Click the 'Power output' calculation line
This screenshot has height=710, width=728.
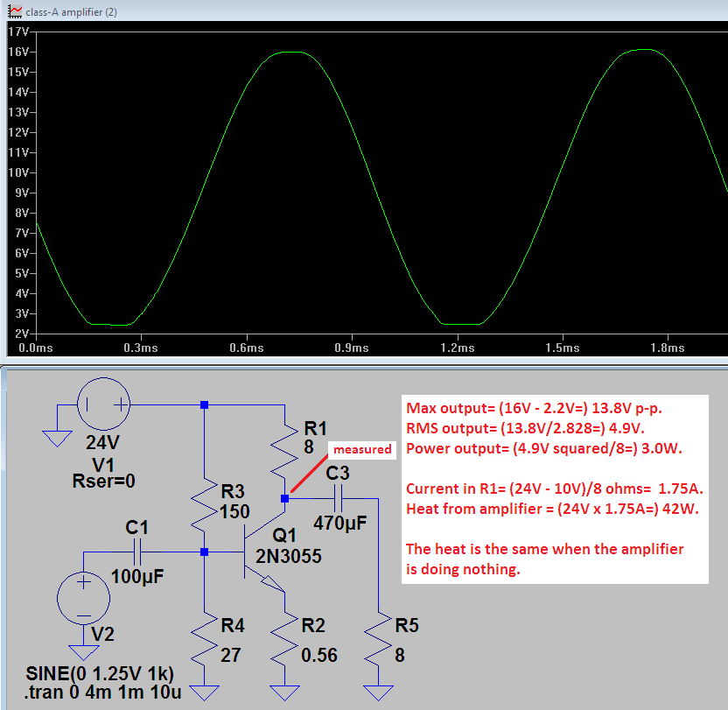(x=544, y=448)
